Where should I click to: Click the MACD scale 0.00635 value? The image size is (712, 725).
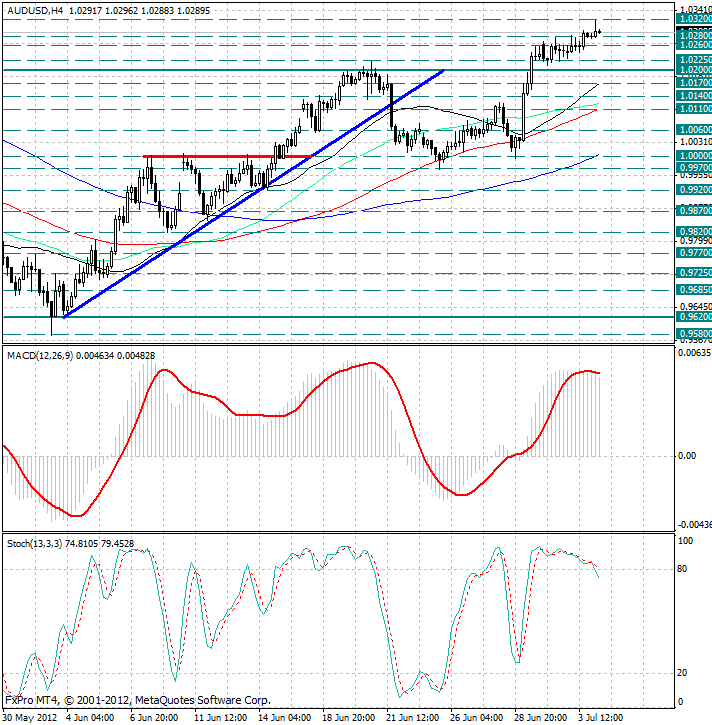(x=694, y=353)
